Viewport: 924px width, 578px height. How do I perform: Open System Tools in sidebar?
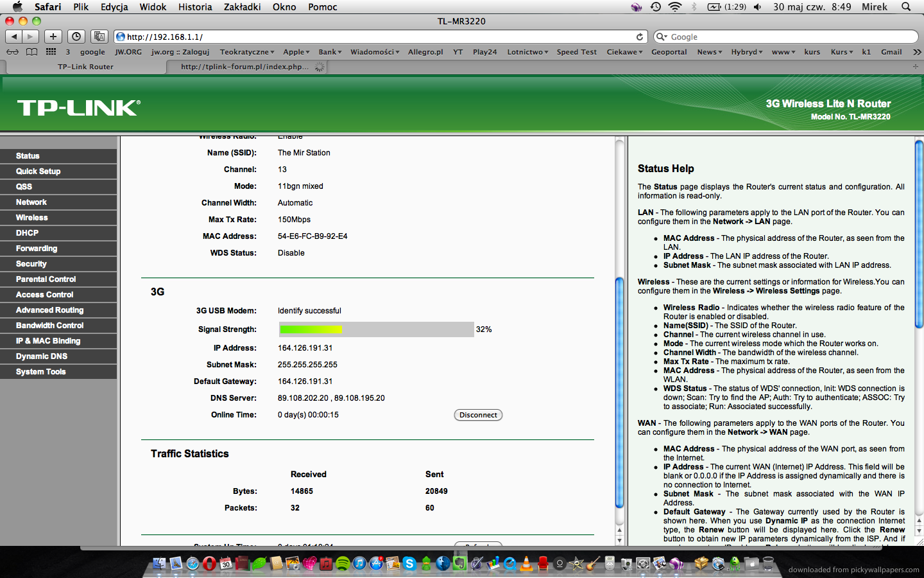58,372
